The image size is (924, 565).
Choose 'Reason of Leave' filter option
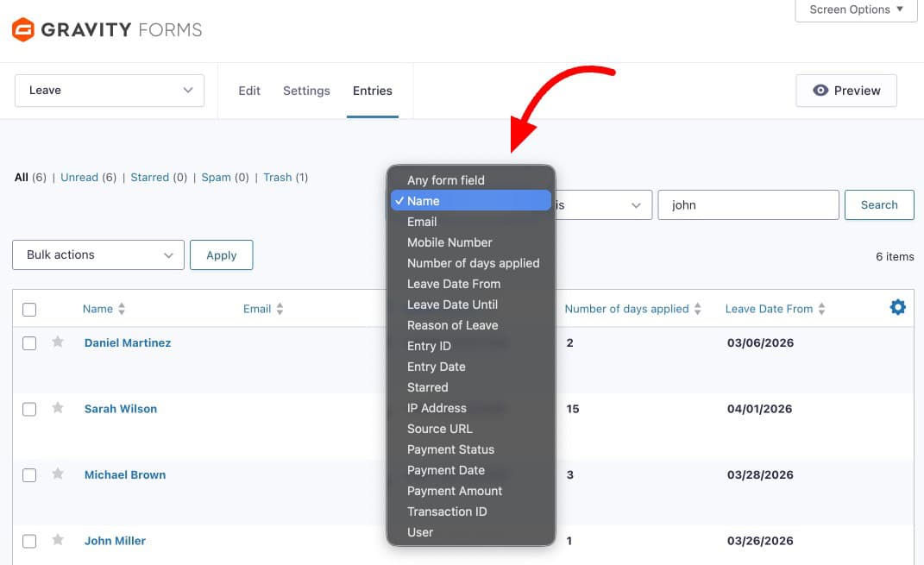pyautogui.click(x=470, y=324)
